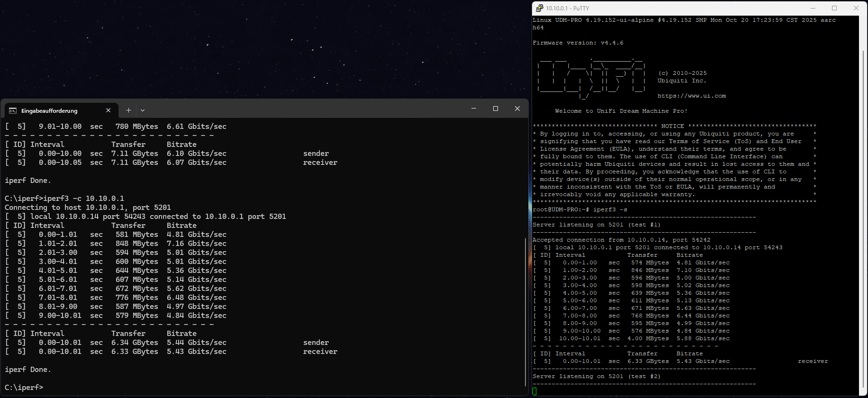868x398 pixels.
Task: Click 'Accepted connection from 10.10.0.14' line
Action: (622, 240)
